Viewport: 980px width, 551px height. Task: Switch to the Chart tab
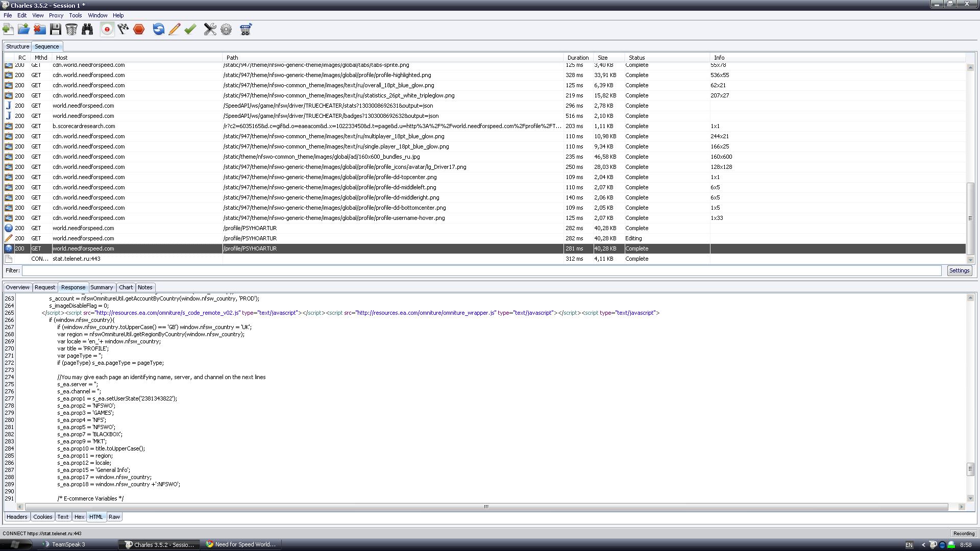coord(126,287)
